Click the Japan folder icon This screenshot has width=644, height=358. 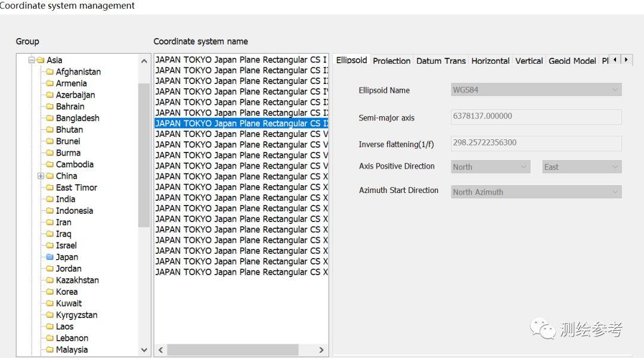(50, 257)
